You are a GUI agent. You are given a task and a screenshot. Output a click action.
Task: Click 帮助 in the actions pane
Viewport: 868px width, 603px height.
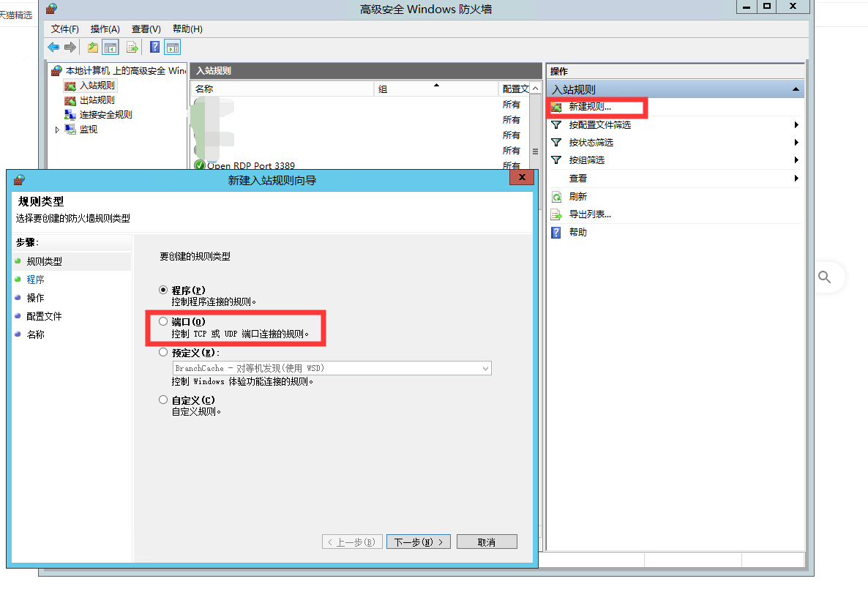click(x=578, y=232)
